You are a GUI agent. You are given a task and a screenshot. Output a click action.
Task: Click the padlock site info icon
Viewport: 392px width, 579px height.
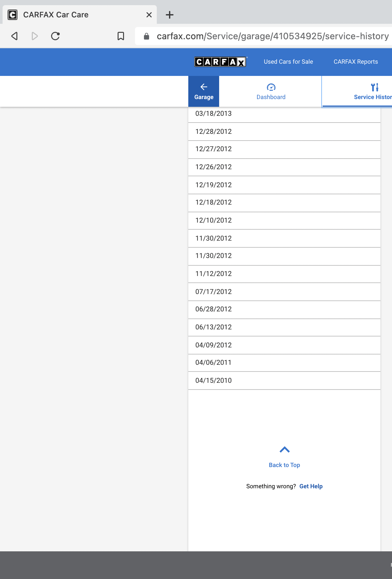(147, 36)
